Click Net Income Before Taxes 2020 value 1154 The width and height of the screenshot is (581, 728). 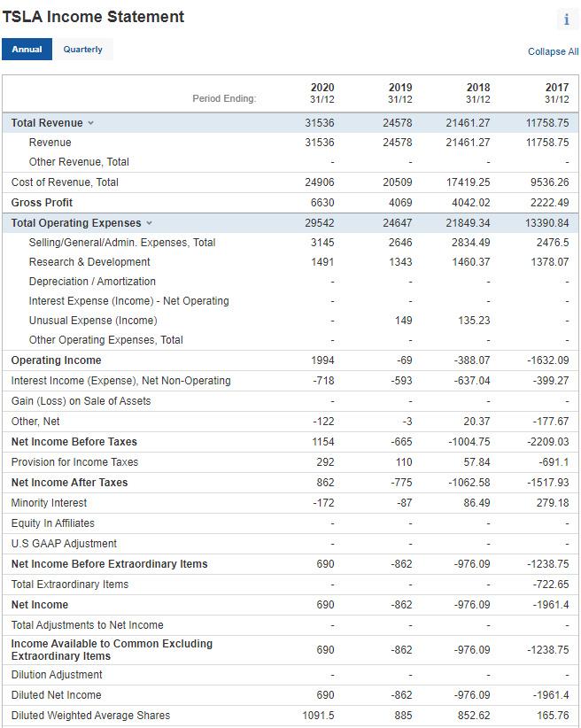322,443
